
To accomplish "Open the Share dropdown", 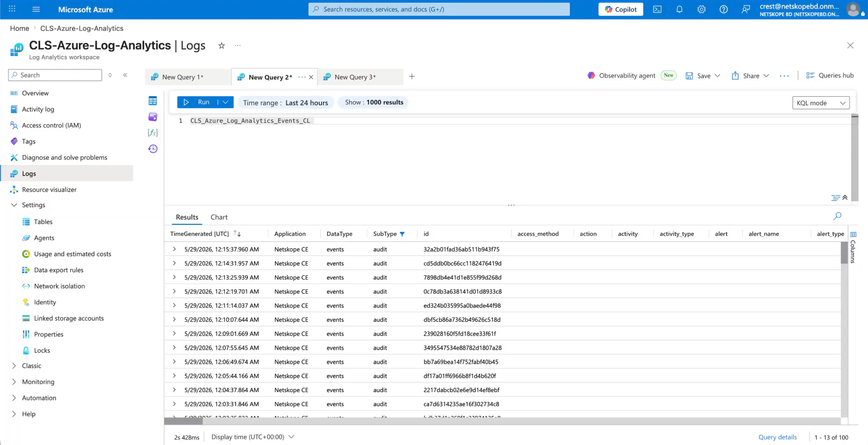I will (x=766, y=76).
